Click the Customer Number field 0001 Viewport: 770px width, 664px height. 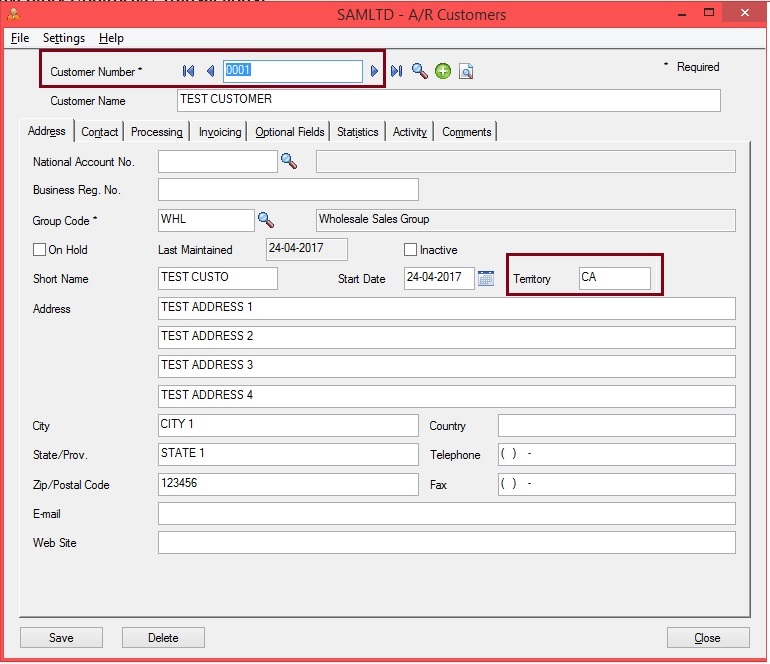tap(293, 71)
